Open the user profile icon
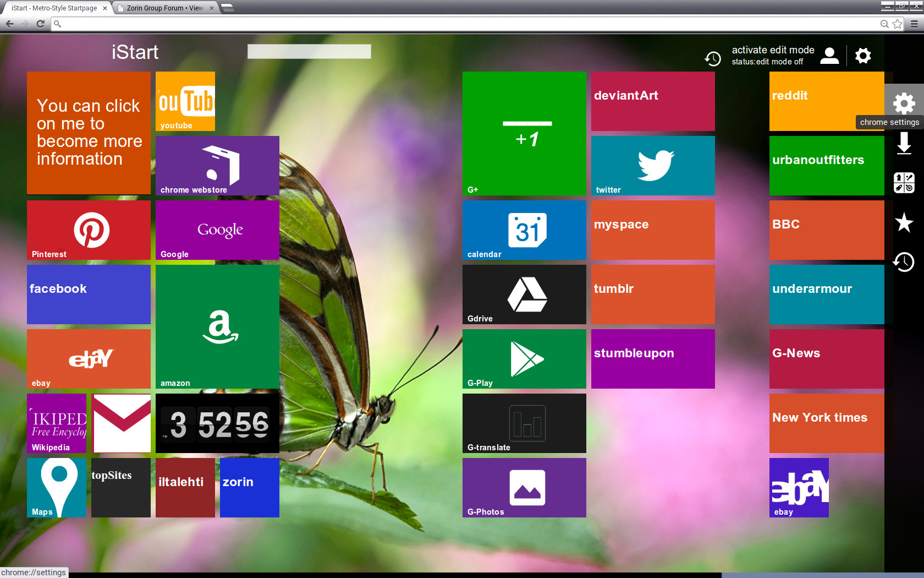Image resolution: width=924 pixels, height=578 pixels. click(x=829, y=56)
